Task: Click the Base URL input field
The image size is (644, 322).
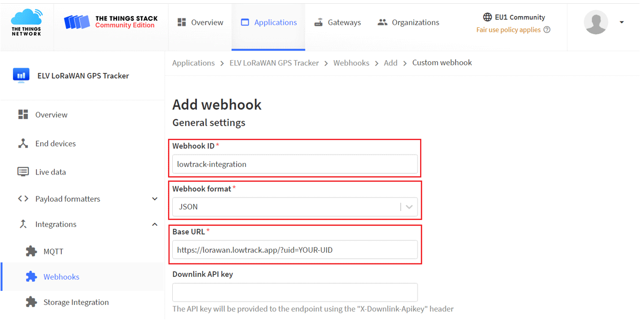Action: (295, 250)
